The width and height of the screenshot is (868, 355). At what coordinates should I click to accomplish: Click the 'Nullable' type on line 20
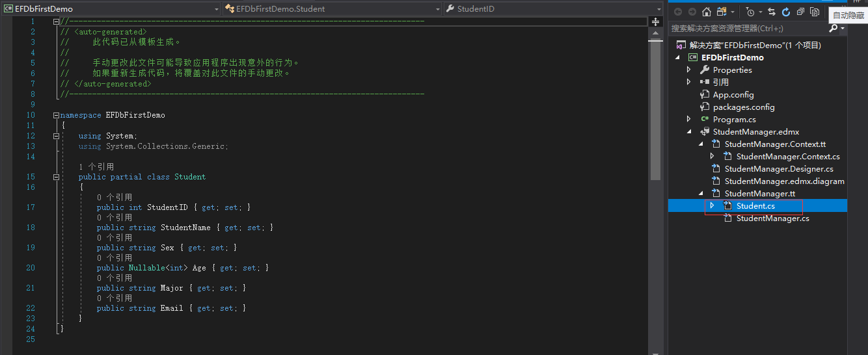pyautogui.click(x=147, y=268)
